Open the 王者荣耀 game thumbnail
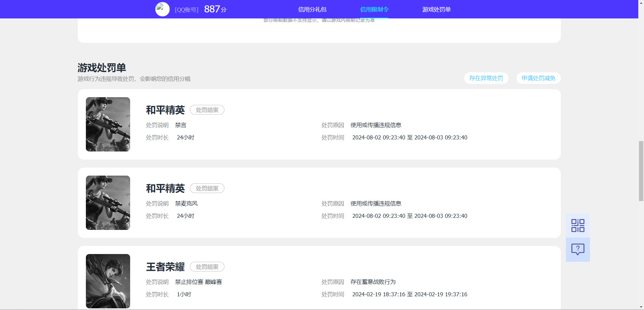The height and width of the screenshot is (310, 644). 108,281
